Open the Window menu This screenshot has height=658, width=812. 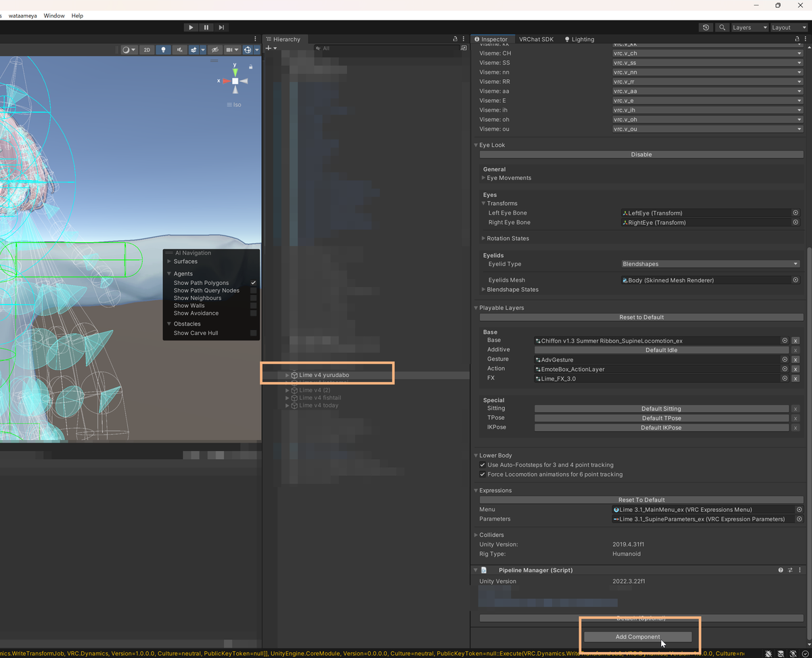(x=54, y=16)
